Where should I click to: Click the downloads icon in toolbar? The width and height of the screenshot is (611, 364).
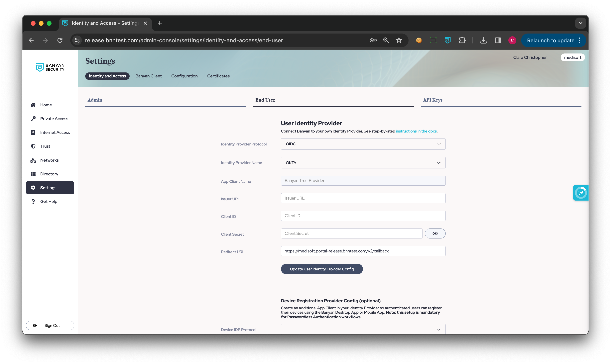click(483, 40)
